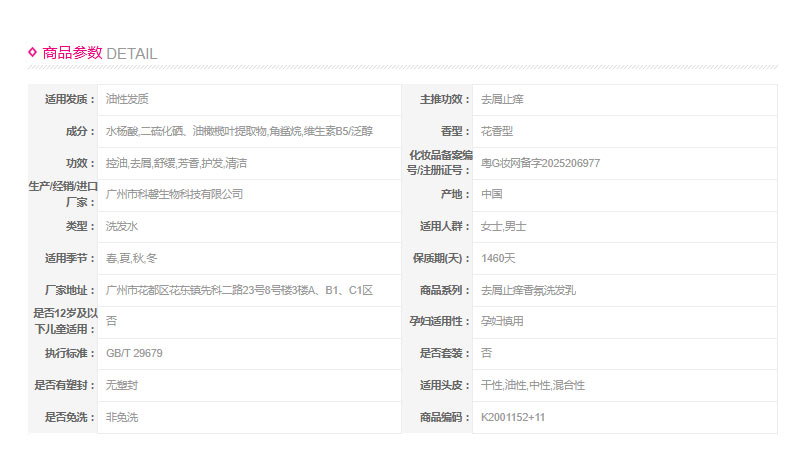This screenshot has width=806, height=474.
Task: Select the 非免洗 value
Action: (123, 417)
